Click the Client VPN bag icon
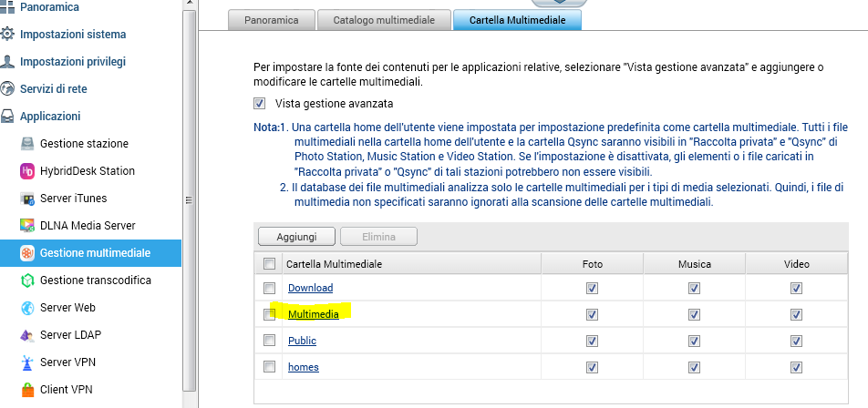This screenshot has height=408, width=868. [x=27, y=390]
